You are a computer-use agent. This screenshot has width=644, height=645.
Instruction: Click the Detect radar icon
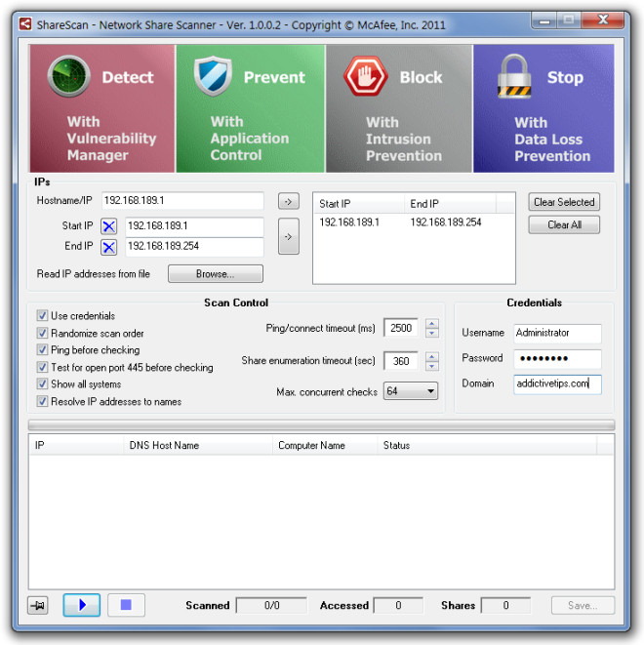click(x=68, y=76)
